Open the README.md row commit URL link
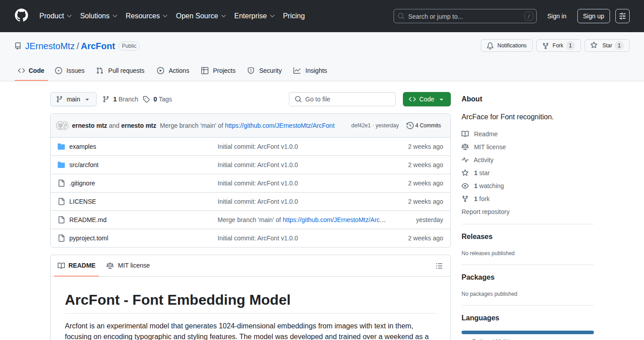Screen dimensions: 644x340 [x=334, y=220]
